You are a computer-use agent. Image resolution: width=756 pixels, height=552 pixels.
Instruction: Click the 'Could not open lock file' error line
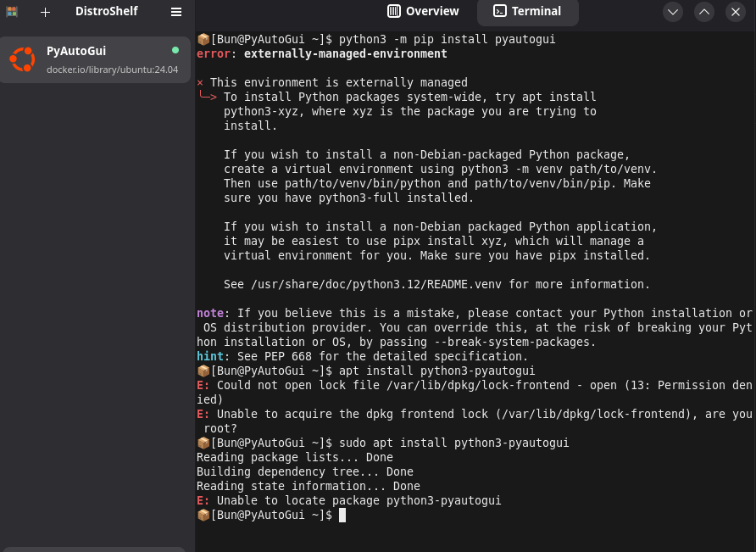pyautogui.click(x=475, y=393)
